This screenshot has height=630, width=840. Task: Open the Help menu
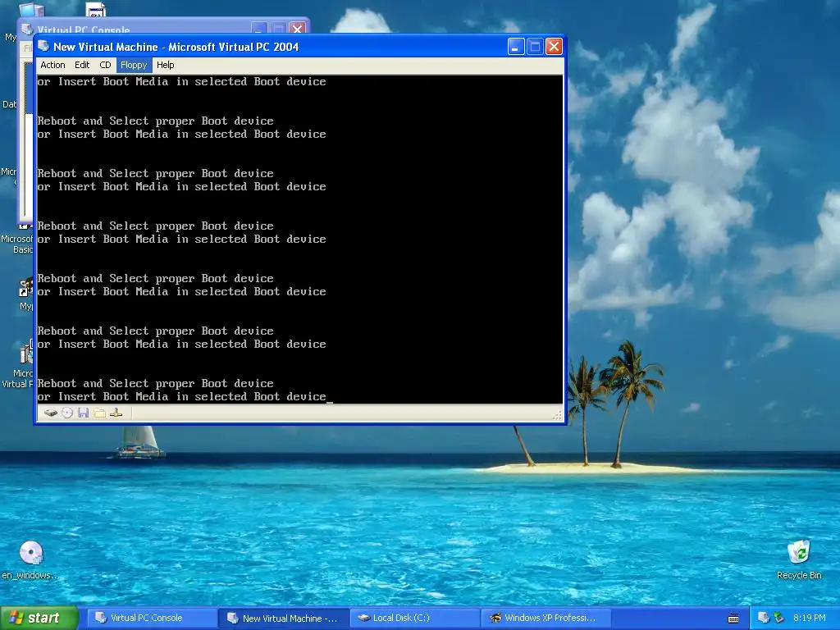tap(165, 65)
